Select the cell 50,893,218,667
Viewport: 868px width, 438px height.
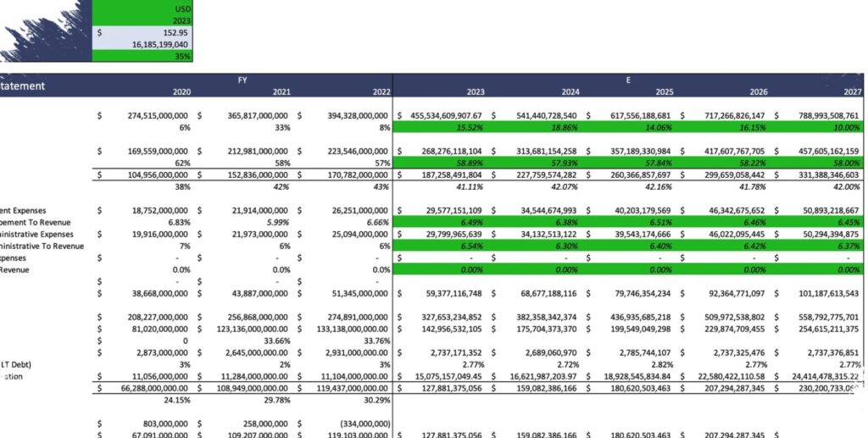(x=831, y=211)
